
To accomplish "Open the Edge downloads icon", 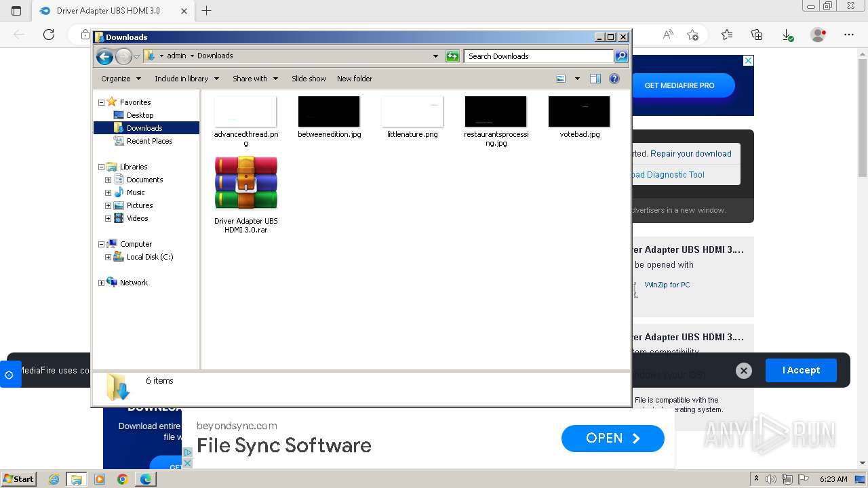I will (787, 35).
